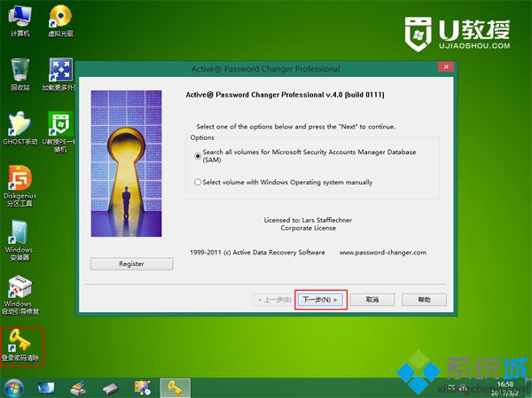This screenshot has width=532, height=398.
Task: Open the Windows 安装器 desktop icon
Action: [20, 240]
